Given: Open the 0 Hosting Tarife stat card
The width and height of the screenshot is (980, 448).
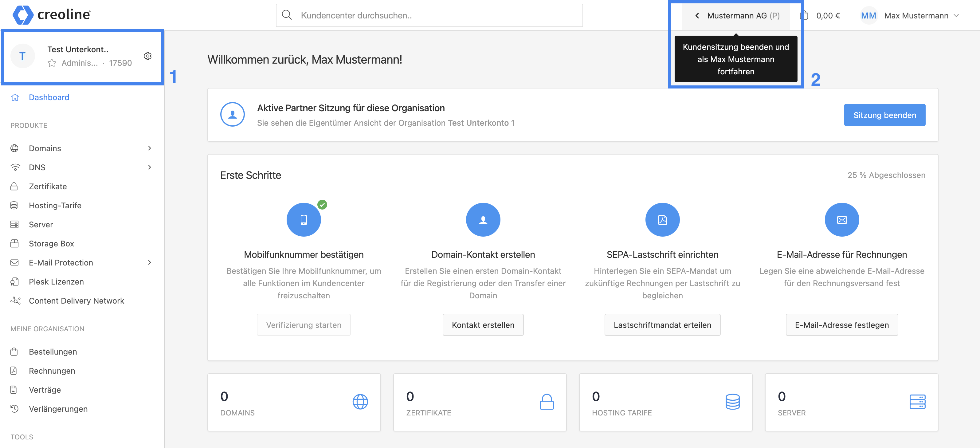Looking at the screenshot, I should (665, 402).
